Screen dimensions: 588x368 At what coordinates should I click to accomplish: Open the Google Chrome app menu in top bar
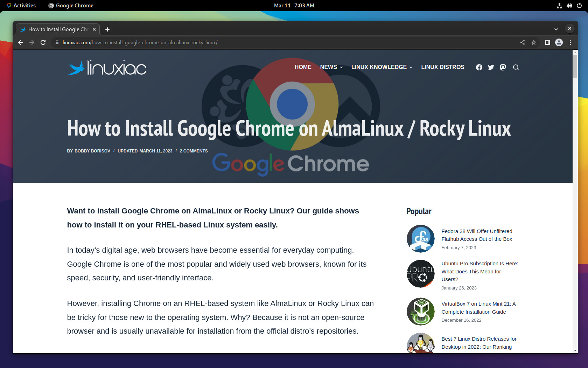tap(71, 6)
